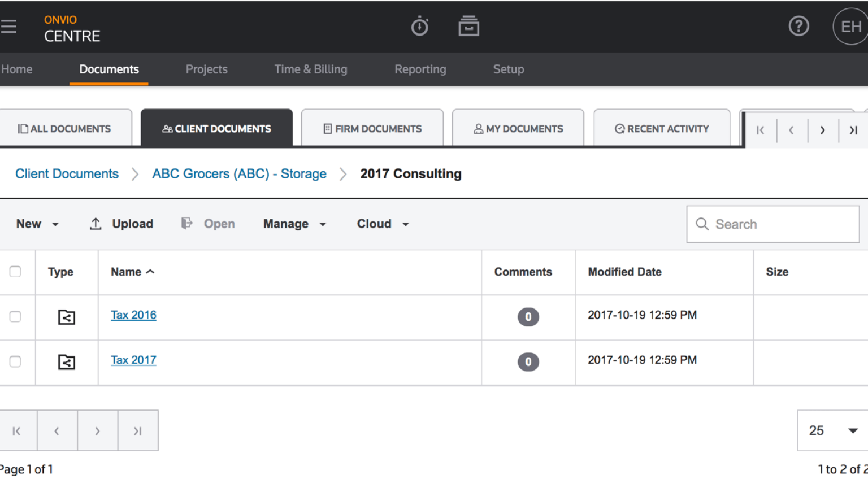
Task: Click the Tax 2017 shared folder icon
Action: (x=67, y=362)
